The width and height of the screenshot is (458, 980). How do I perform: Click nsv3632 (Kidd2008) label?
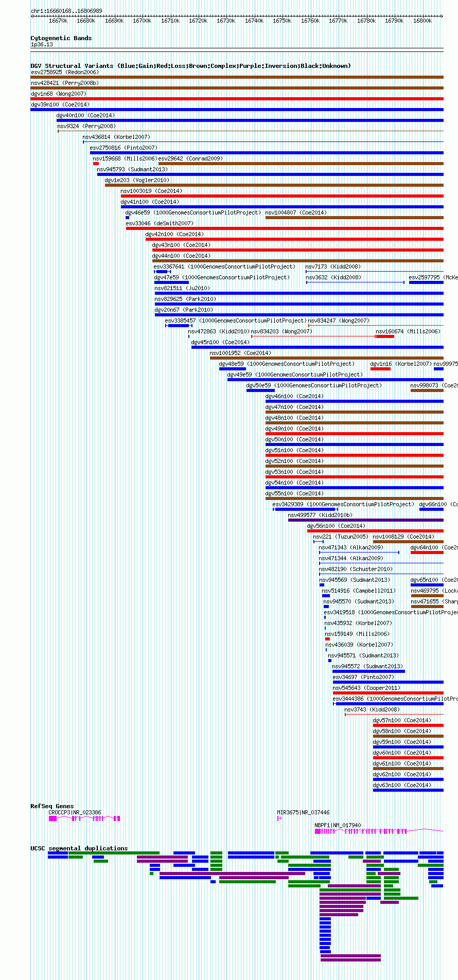click(x=333, y=277)
